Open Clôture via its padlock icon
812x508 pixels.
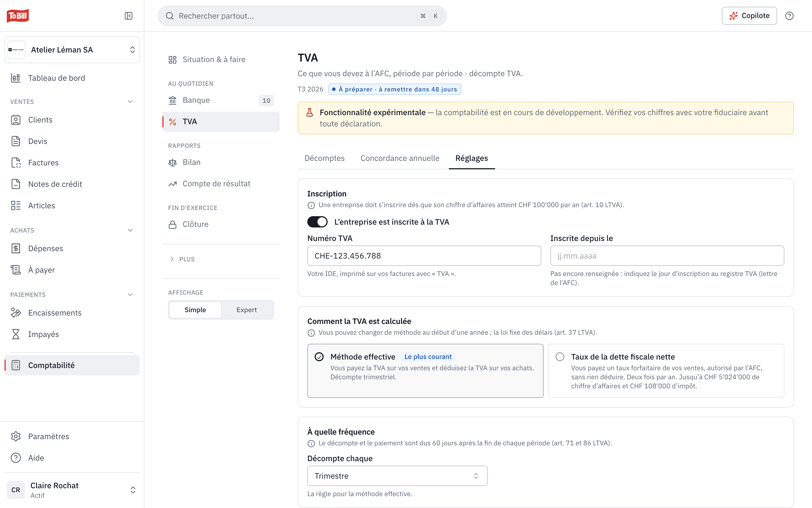click(x=173, y=224)
